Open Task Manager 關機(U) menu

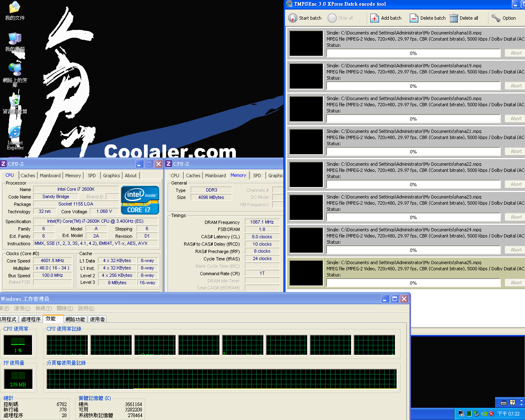65,308
